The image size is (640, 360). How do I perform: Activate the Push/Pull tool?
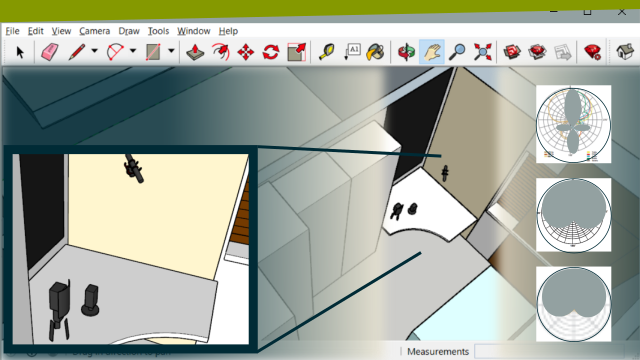[x=195, y=52]
